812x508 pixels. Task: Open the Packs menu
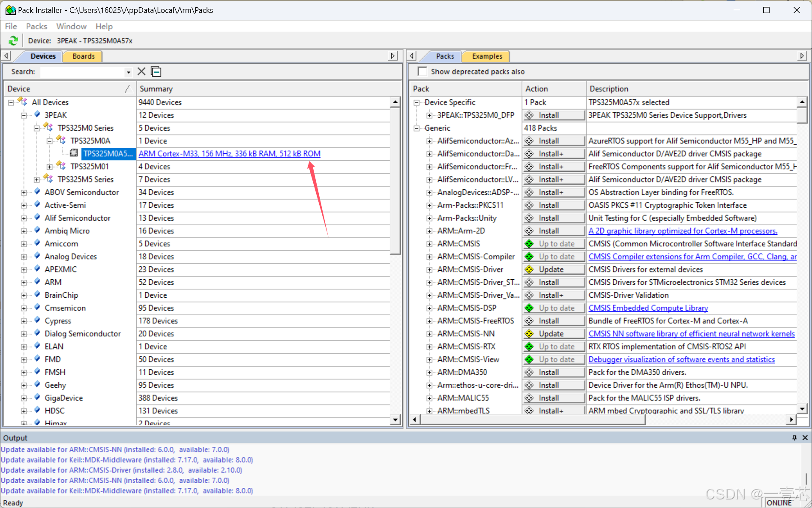(x=36, y=26)
